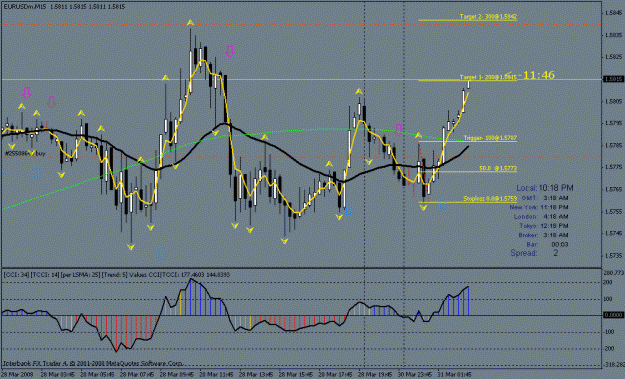Screen dimensions: 625x379
Task: Click the 28 Mar 03:45 time axis label
Action: click(x=58, y=375)
